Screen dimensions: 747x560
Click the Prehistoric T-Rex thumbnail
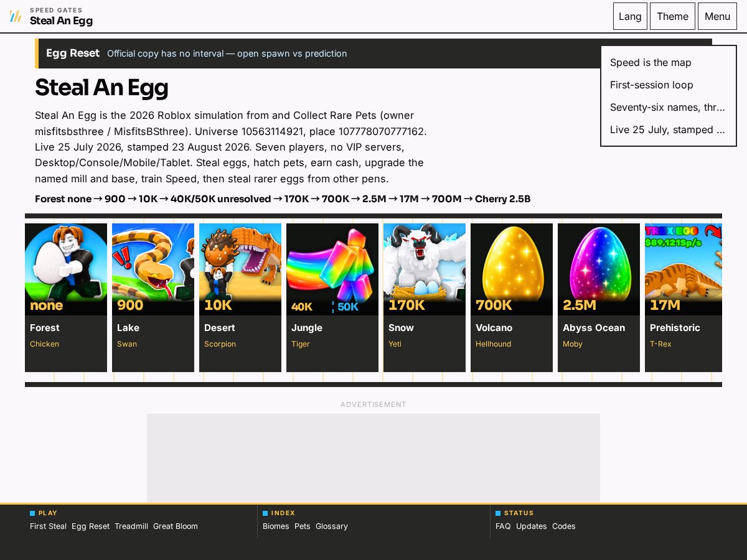point(684,269)
